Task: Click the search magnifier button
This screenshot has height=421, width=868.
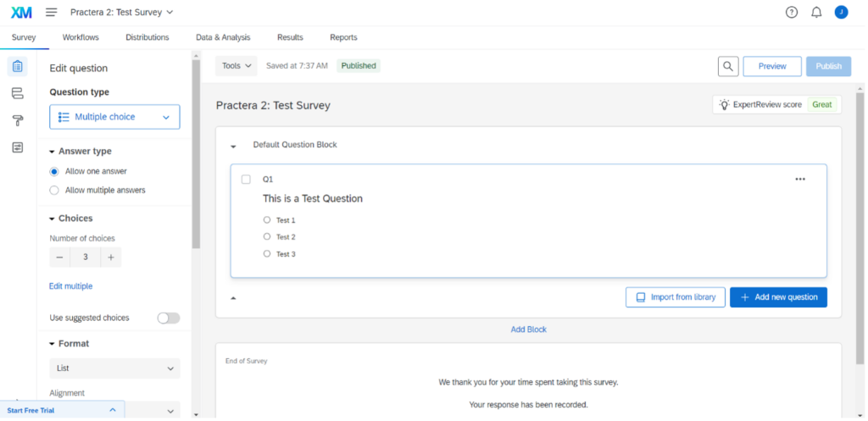Action: 728,66
